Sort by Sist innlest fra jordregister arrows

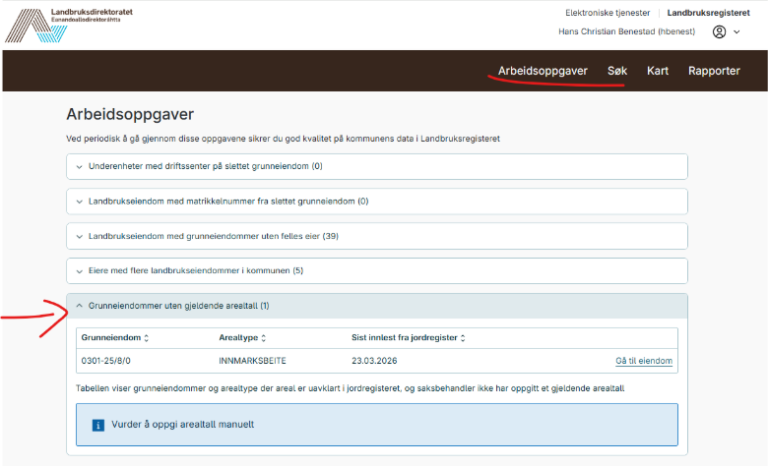pos(463,338)
